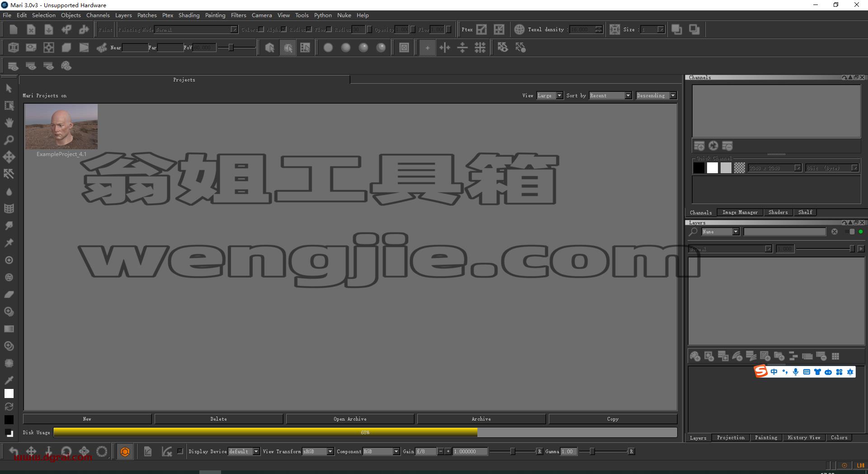Click the orange hexagon icon in bottom toolbar
Screen dimensions: 868x474
click(125, 451)
